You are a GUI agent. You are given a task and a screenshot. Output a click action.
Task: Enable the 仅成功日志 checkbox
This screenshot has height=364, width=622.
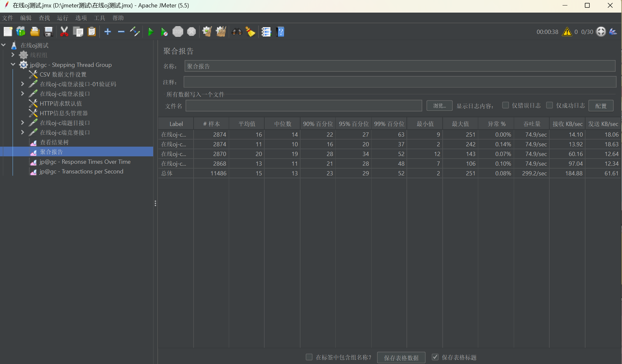point(549,105)
